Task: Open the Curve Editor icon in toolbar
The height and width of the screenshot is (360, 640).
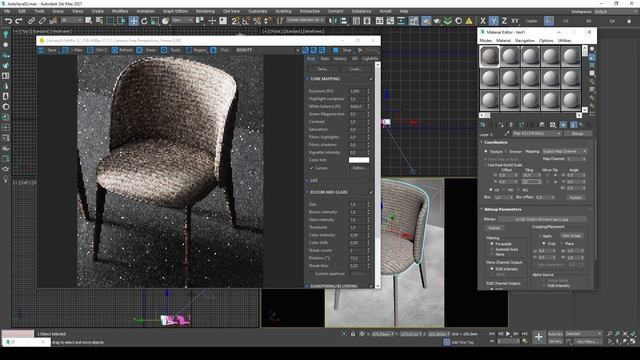Action: click(x=391, y=21)
